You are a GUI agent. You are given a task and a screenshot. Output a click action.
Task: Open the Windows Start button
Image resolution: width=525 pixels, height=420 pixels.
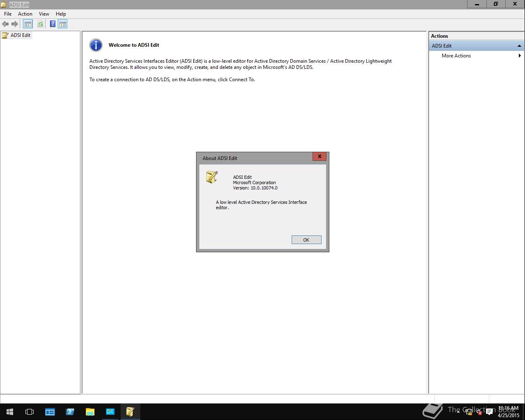click(x=10, y=412)
